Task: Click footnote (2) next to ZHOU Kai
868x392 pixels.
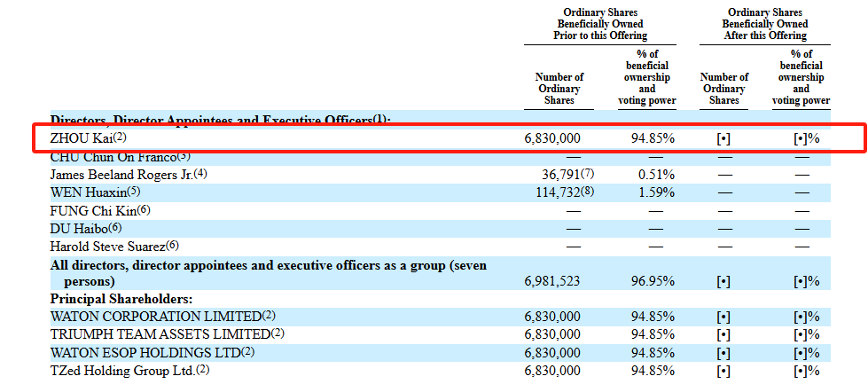Action: click(121, 138)
